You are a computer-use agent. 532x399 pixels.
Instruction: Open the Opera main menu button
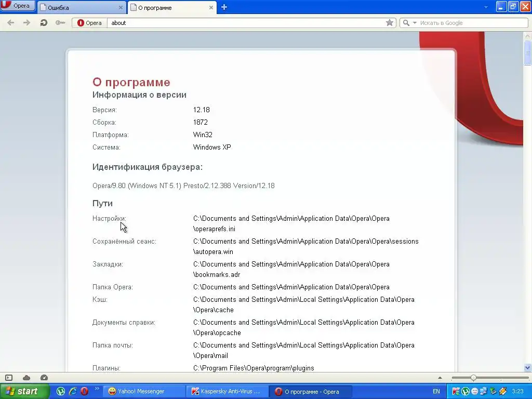click(18, 6)
